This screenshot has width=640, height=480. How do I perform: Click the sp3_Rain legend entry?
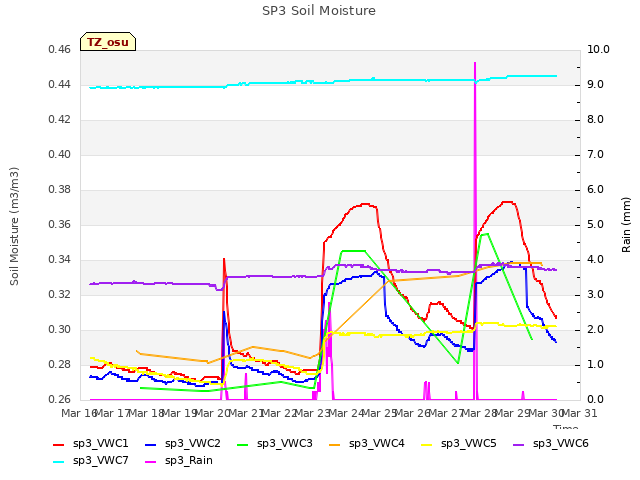tap(179, 461)
